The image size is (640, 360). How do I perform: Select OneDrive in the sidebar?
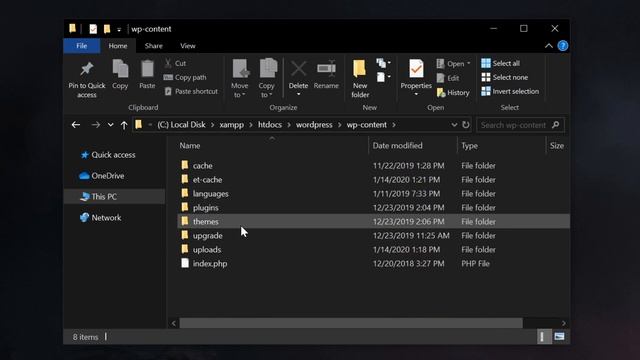(x=102, y=176)
